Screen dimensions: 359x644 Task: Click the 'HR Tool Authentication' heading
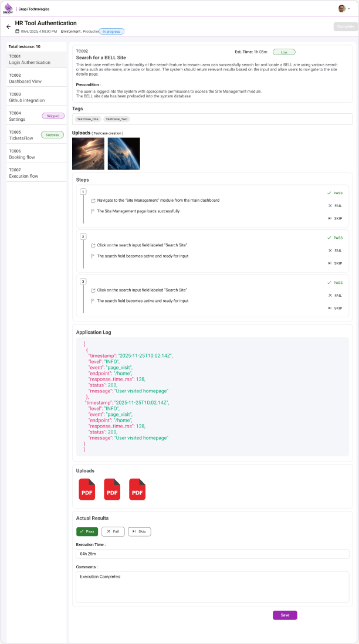pyautogui.click(x=46, y=23)
